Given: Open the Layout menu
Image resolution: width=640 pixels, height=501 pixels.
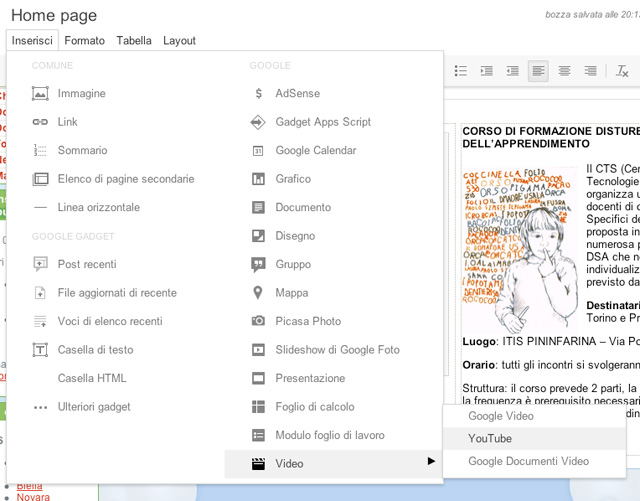Looking at the screenshot, I should (180, 41).
